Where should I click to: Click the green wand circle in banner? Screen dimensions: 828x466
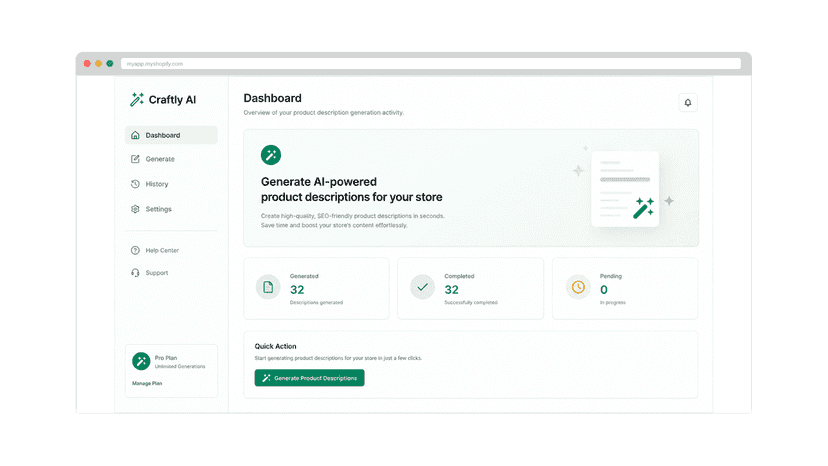[271, 155]
